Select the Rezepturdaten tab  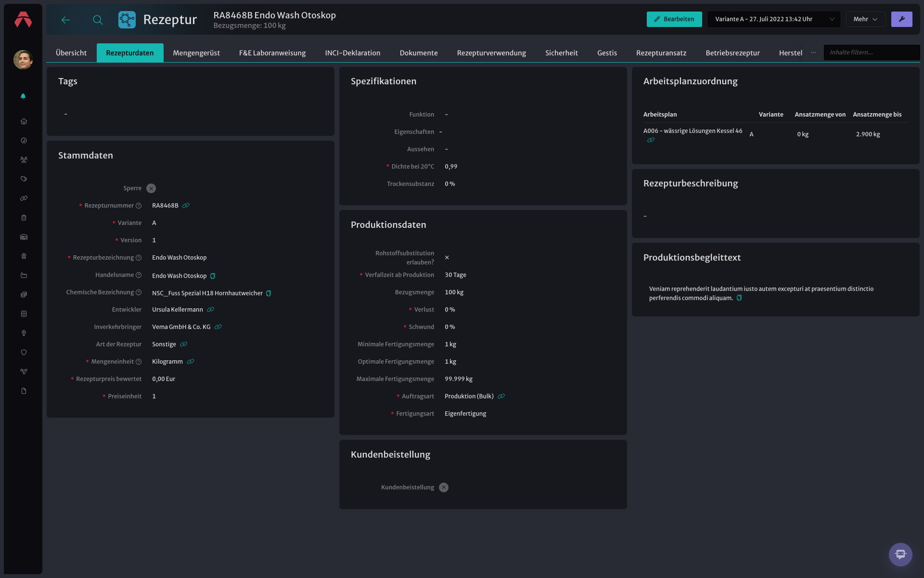(130, 53)
